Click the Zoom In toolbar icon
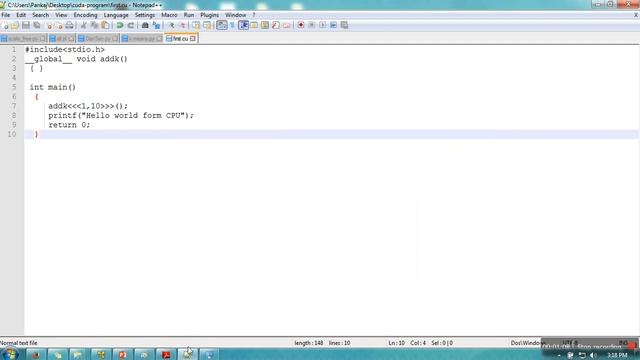Image resolution: width=640 pixels, height=360 pixels. [171, 25]
